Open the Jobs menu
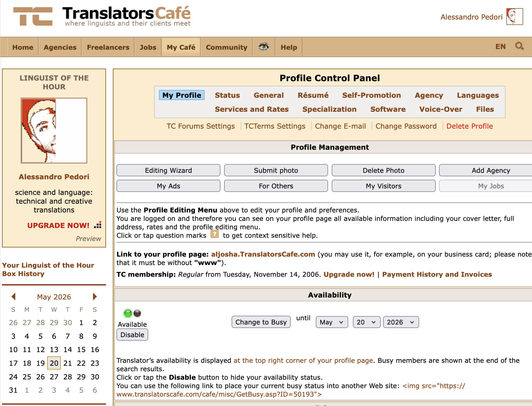 point(148,47)
